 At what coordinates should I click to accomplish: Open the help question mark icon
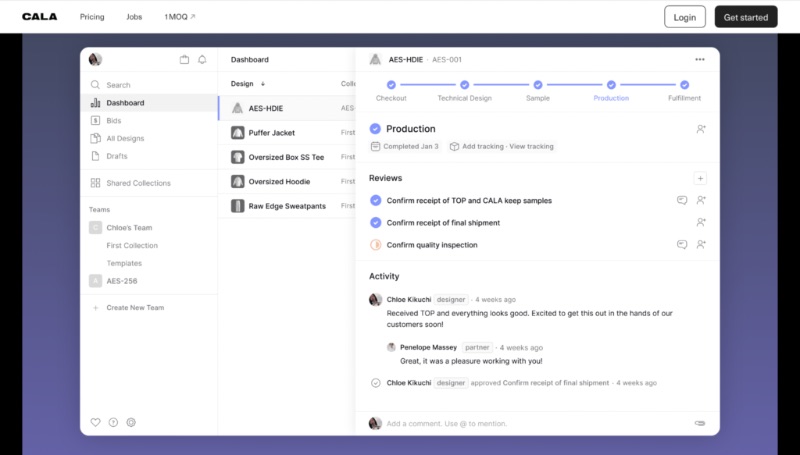(x=113, y=422)
